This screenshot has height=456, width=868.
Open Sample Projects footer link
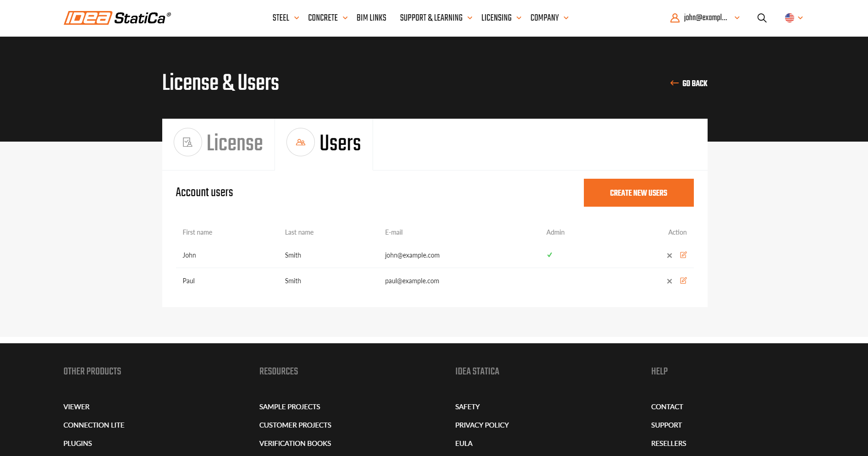pyautogui.click(x=290, y=407)
